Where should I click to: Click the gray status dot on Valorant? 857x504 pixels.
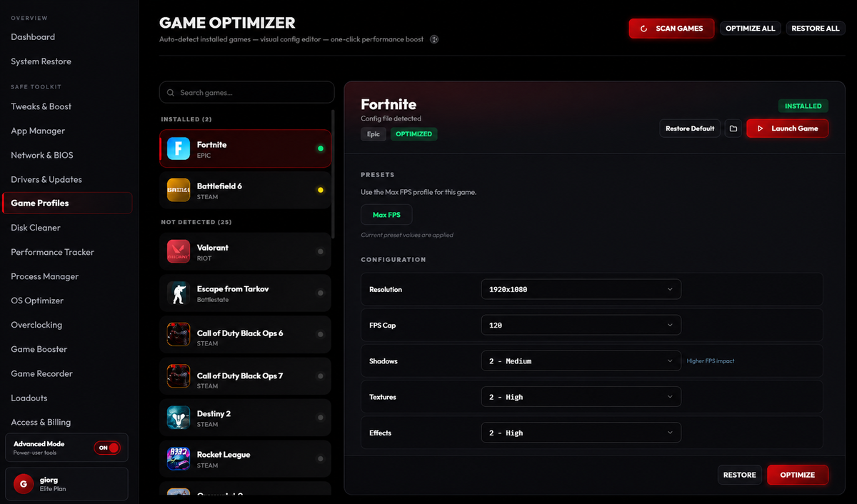click(x=320, y=251)
